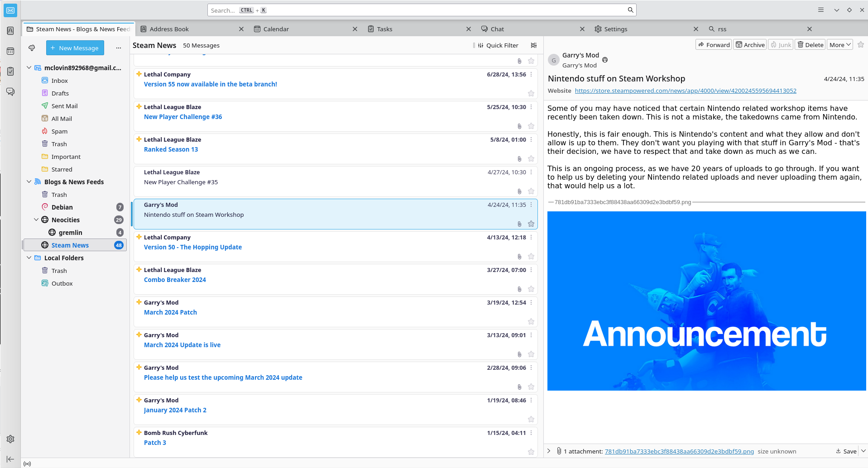Open the store.steampowered.com website link
This screenshot has height=468, width=868.
pos(685,91)
